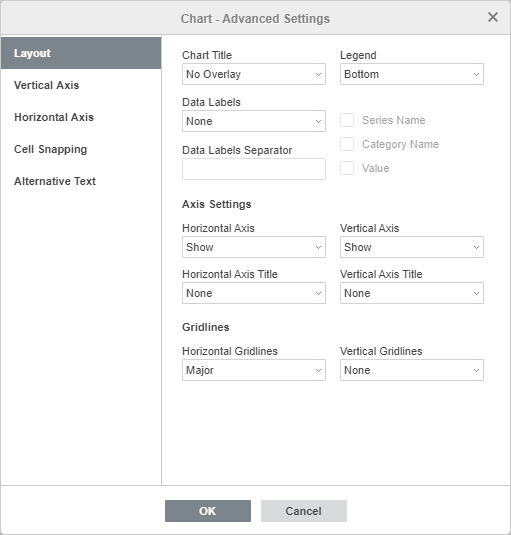Expand the Horizontal Gridlines dropdown
511x535 pixels.
point(254,370)
